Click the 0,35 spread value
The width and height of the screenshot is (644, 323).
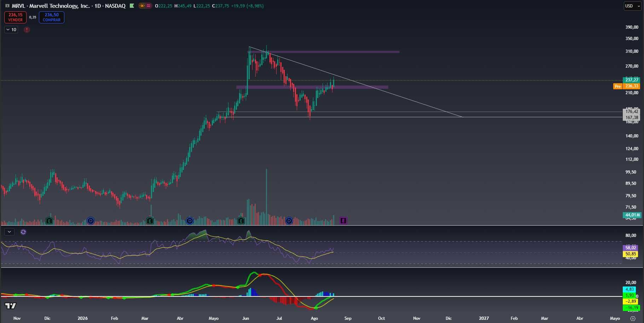[33, 17]
